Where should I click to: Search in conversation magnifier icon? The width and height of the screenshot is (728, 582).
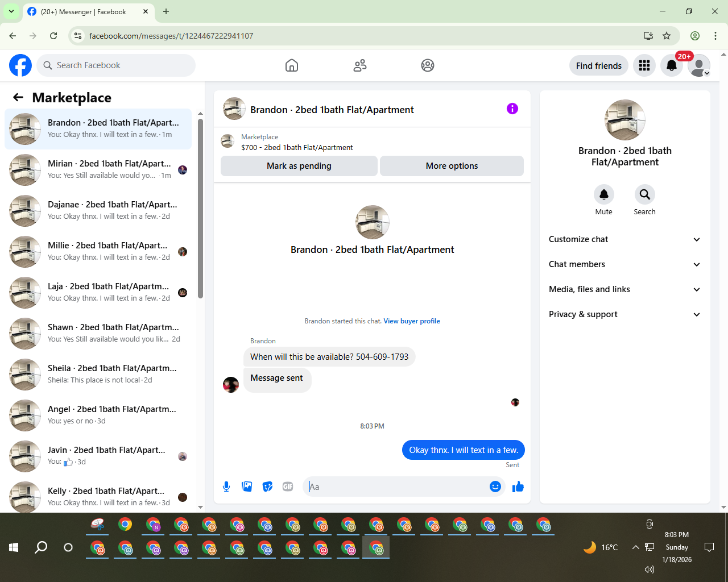pos(645,194)
